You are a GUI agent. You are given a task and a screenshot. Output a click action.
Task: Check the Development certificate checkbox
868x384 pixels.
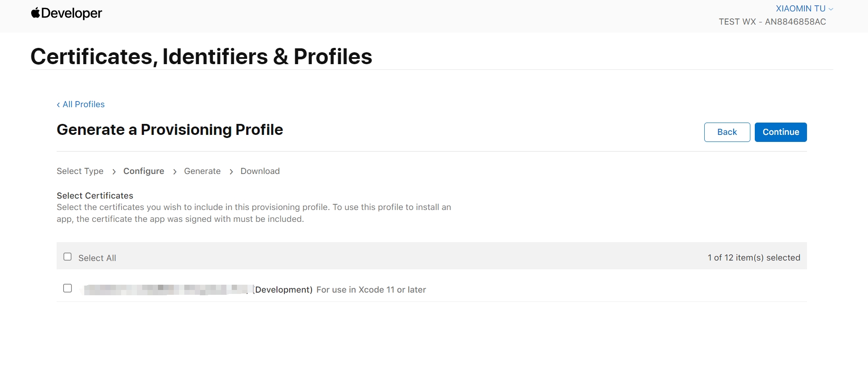pos(68,288)
